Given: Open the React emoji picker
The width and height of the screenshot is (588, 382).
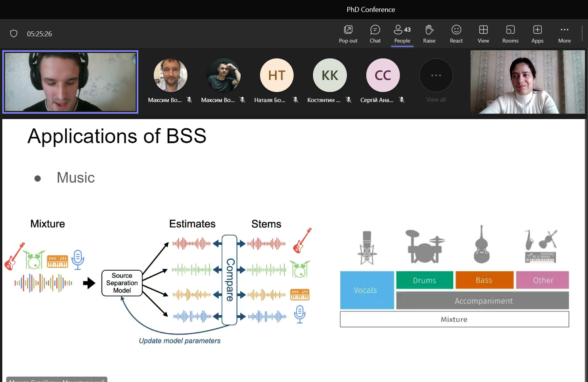Looking at the screenshot, I should click(456, 34).
